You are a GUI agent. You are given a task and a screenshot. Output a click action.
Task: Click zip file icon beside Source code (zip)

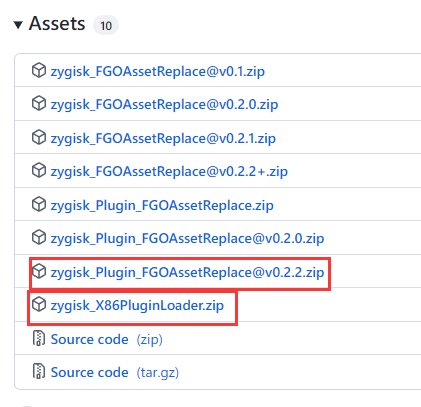coord(39,338)
